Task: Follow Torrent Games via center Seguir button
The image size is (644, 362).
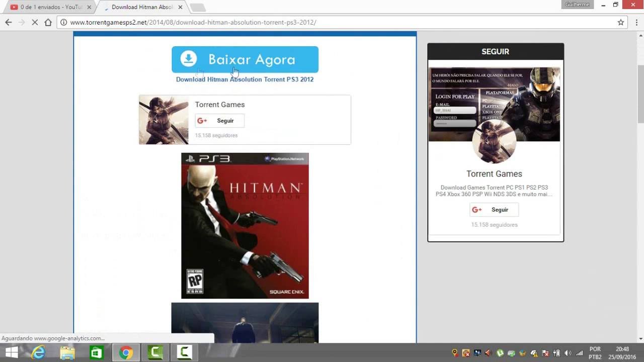Action: (x=220, y=121)
